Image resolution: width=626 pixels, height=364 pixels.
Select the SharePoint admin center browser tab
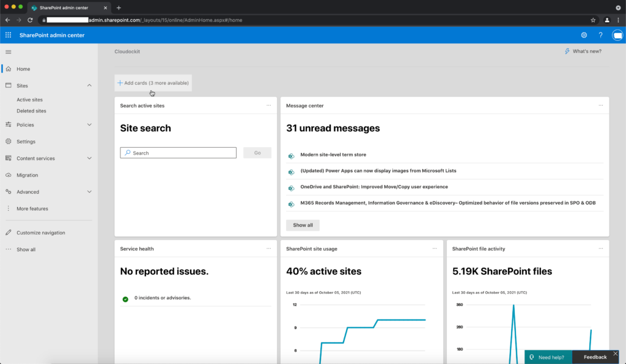coord(68,7)
